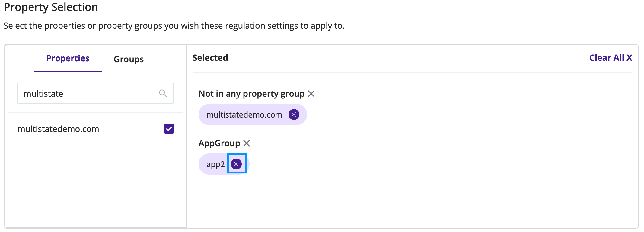Remove the app2 chip from AppGroup
Image resolution: width=644 pixels, height=232 pixels.
tap(236, 164)
